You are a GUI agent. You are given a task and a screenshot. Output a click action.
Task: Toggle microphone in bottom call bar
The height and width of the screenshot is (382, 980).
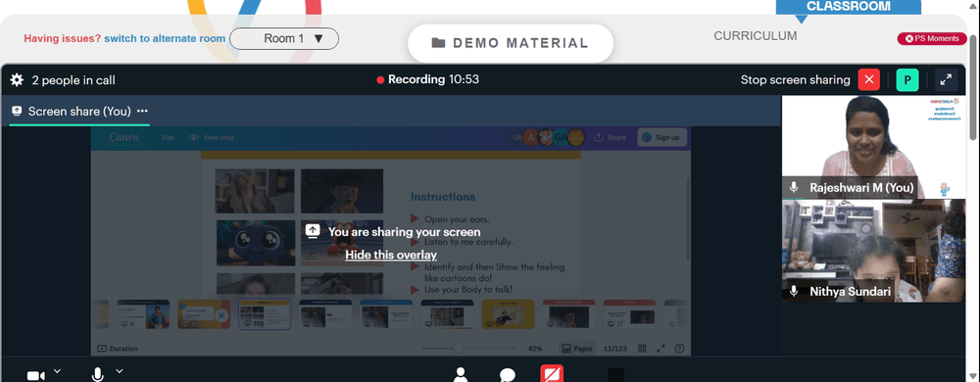(x=97, y=374)
